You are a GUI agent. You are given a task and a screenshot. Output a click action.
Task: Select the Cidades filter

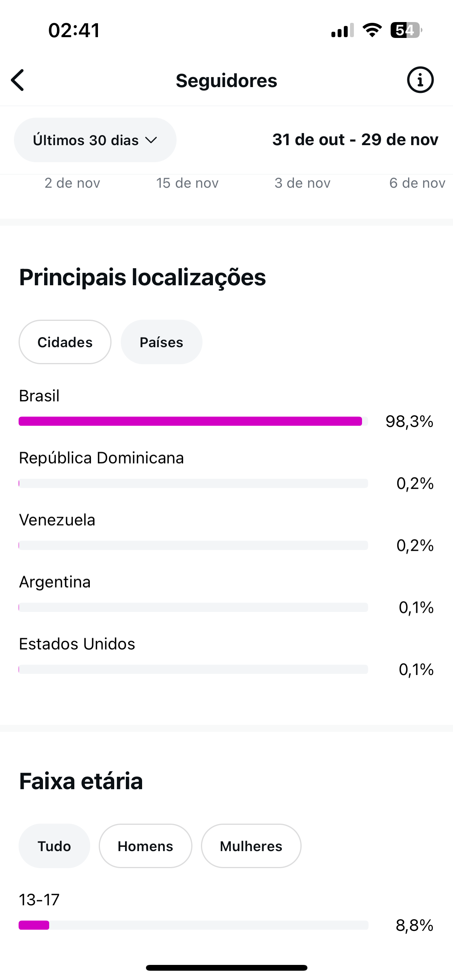pyautogui.click(x=65, y=342)
